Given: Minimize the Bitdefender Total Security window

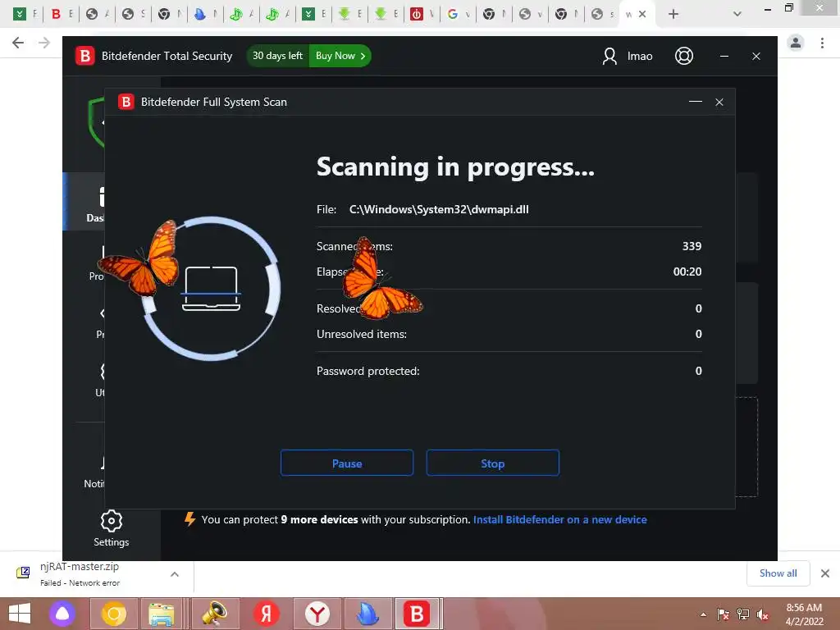Looking at the screenshot, I should pyautogui.click(x=724, y=56).
